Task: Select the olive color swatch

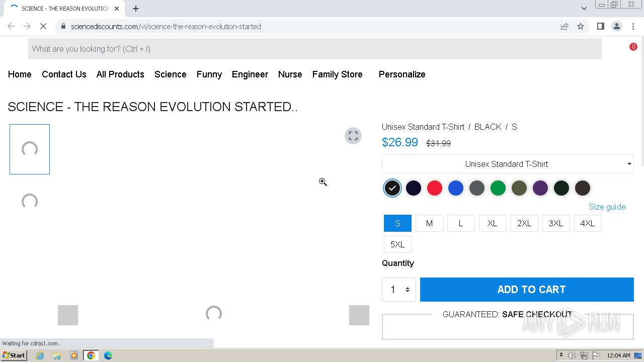Action: point(519,188)
